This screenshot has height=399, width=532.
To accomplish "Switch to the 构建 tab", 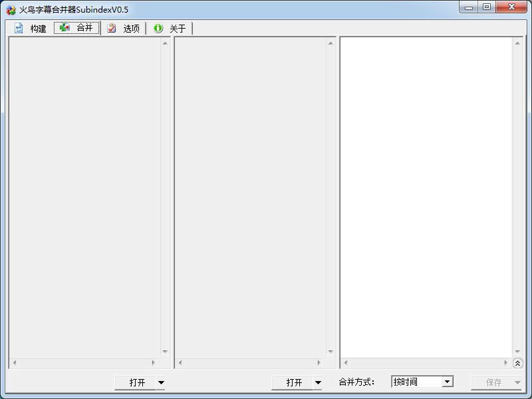I will click(x=31, y=28).
